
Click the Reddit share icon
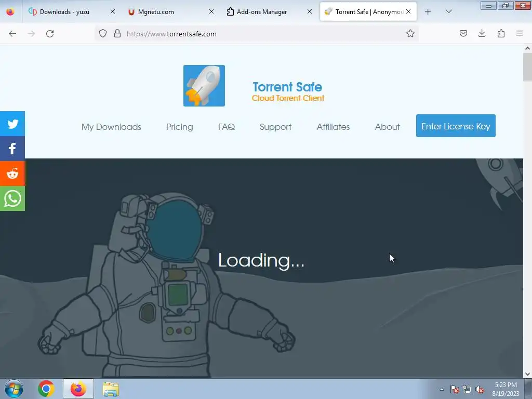12,174
